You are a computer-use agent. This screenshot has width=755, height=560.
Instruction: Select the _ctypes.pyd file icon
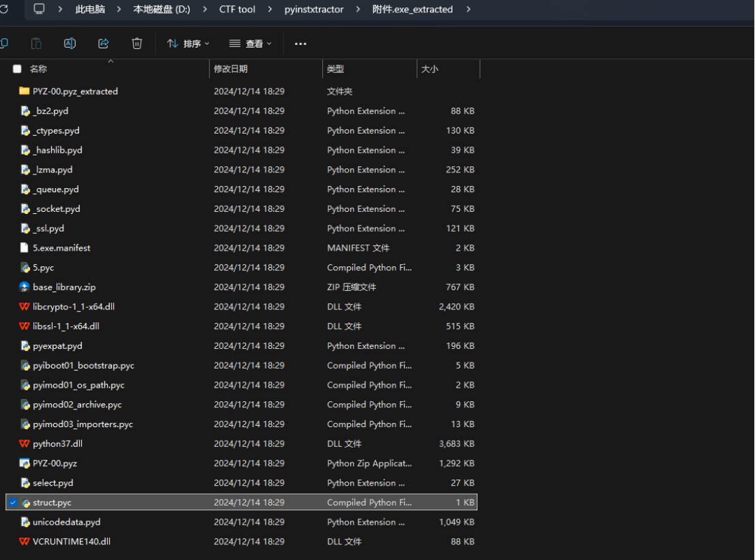click(25, 131)
